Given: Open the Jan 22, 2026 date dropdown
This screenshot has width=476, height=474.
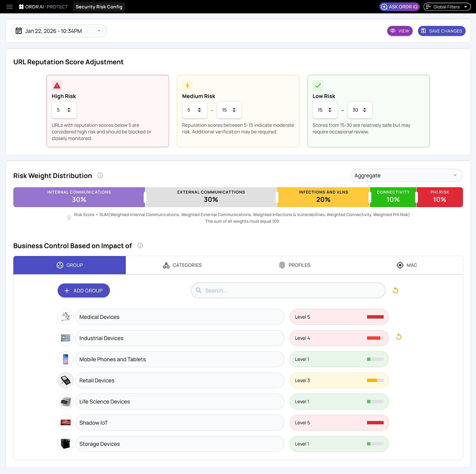Looking at the screenshot, I should (x=59, y=31).
